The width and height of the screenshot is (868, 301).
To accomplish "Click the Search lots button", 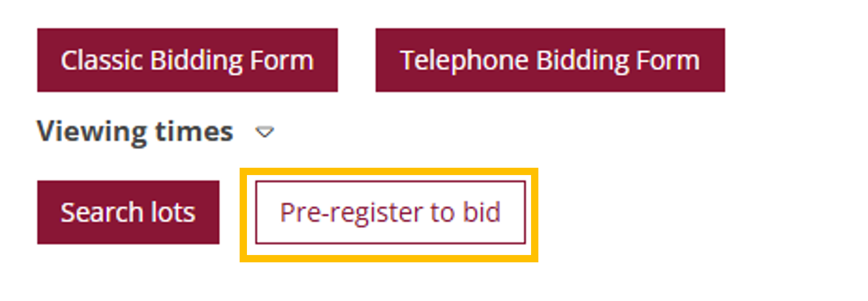I will pos(128,212).
